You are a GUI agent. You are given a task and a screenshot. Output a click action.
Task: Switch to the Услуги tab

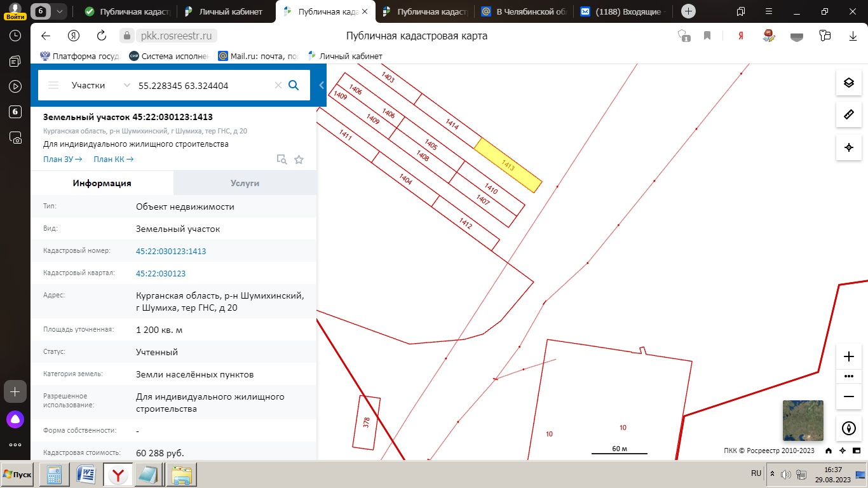(245, 183)
